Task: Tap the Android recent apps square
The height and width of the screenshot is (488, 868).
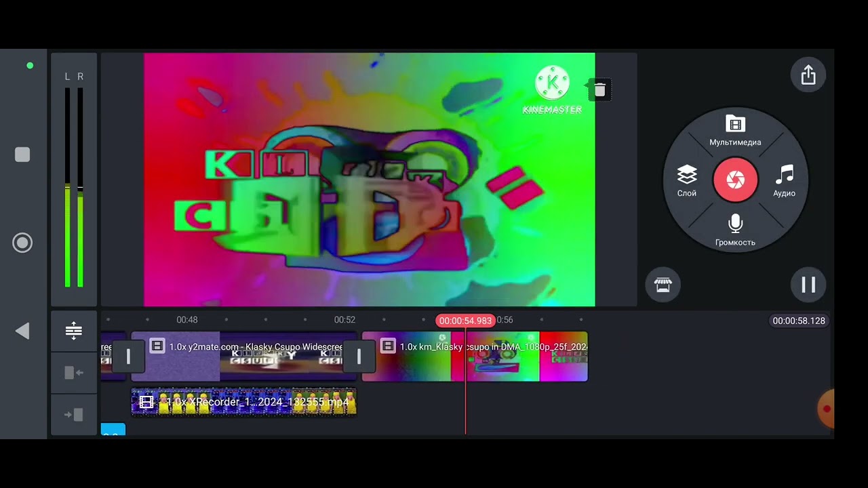Action: click(22, 155)
